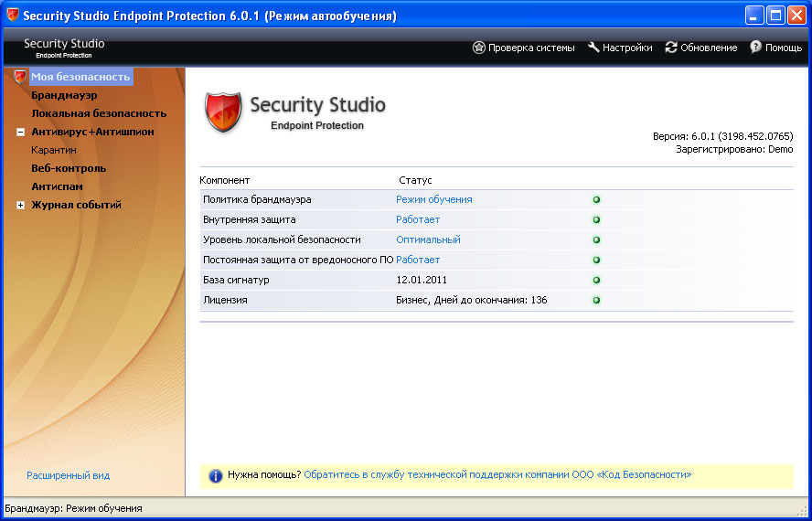Click the help question mark icon

point(755,48)
